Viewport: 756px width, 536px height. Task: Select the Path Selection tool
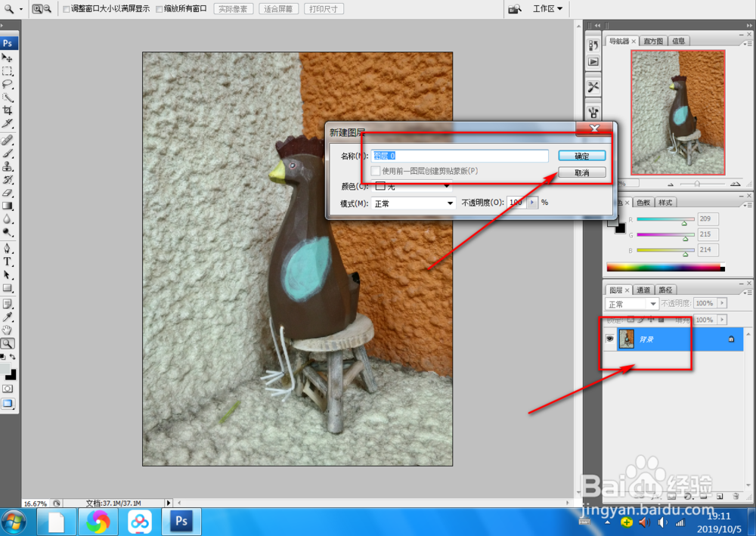(8, 274)
